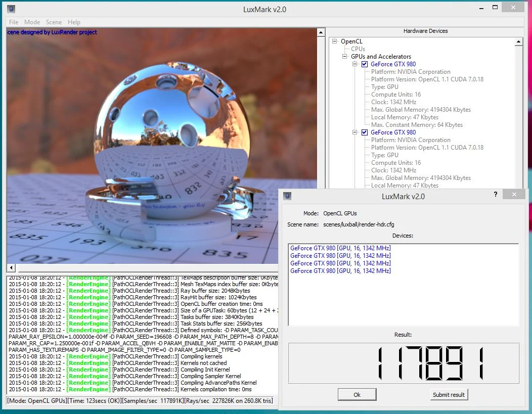Open the File menu

point(14,22)
